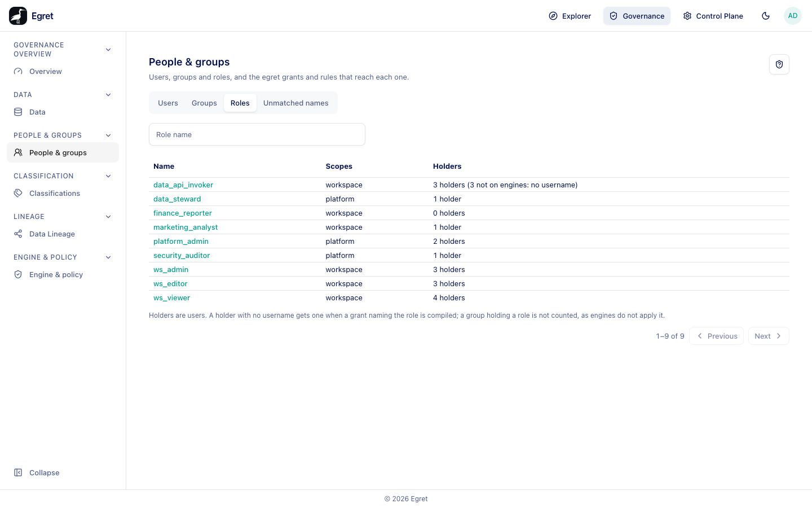
Task: Focus the Role name filter field
Action: [x=257, y=134]
